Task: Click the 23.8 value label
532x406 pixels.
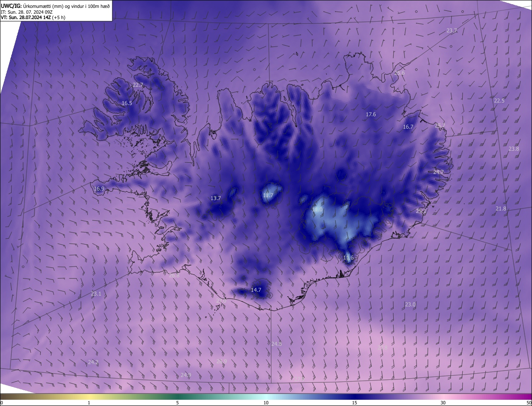Action: click(x=514, y=149)
